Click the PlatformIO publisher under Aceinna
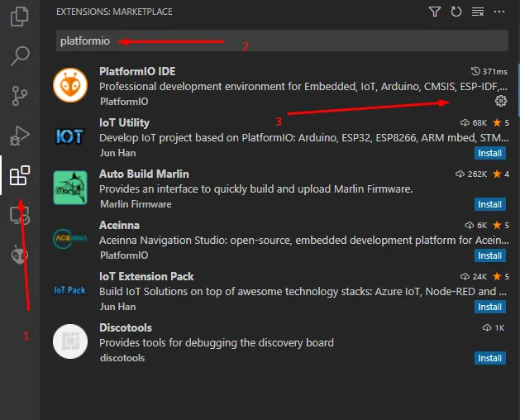 coord(124,255)
